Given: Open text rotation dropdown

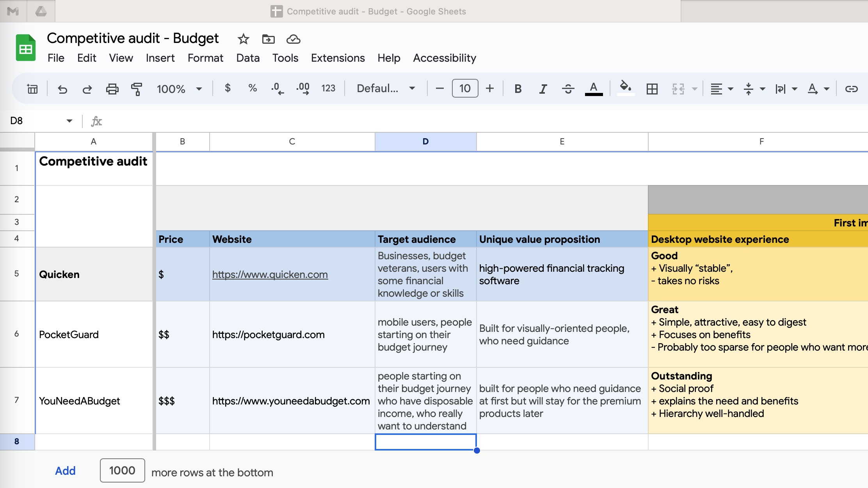Looking at the screenshot, I should (818, 89).
